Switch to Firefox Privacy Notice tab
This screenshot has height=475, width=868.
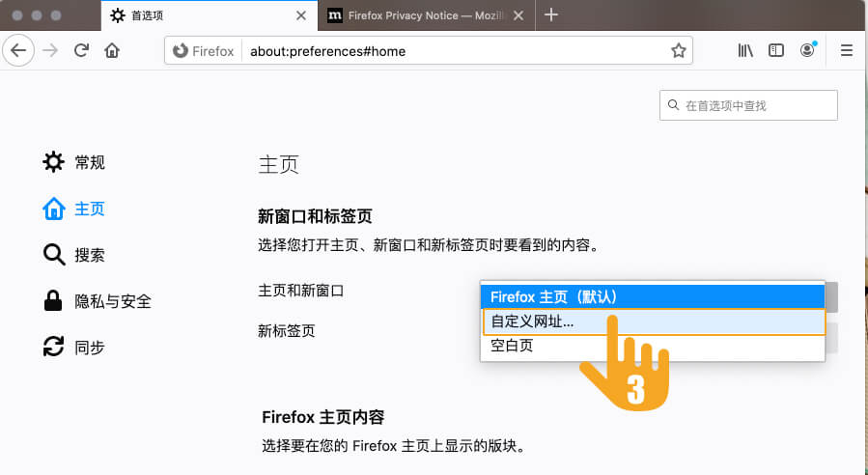point(426,15)
